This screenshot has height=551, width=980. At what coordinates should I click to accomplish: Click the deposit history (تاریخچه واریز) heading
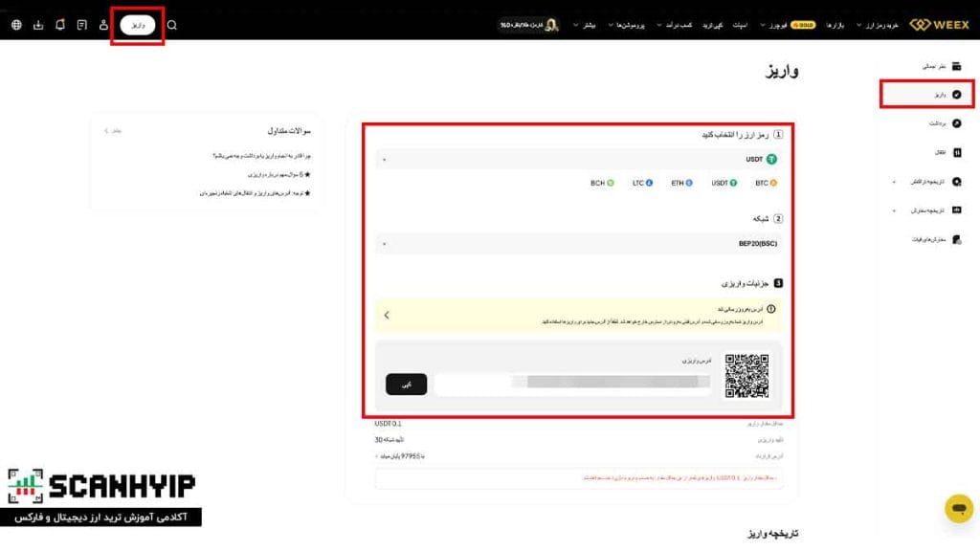tap(772, 534)
